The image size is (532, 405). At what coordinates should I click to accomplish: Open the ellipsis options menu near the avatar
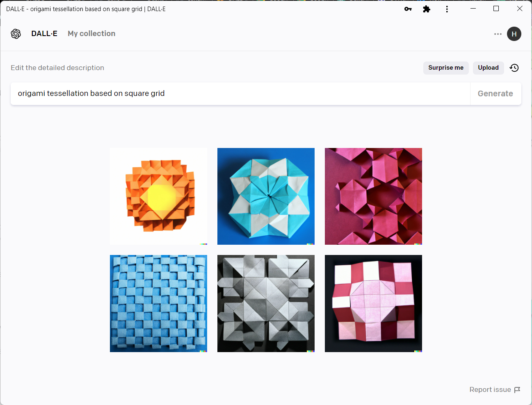tap(498, 34)
